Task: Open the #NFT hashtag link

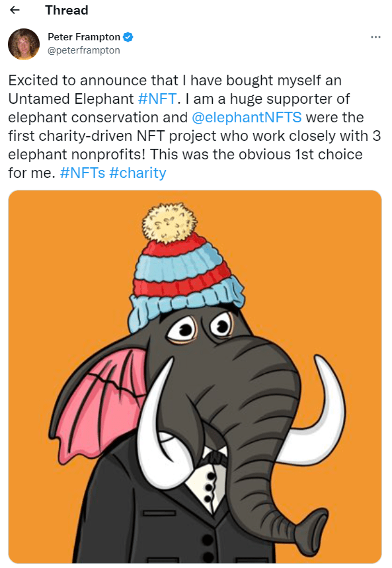Action: tap(157, 99)
